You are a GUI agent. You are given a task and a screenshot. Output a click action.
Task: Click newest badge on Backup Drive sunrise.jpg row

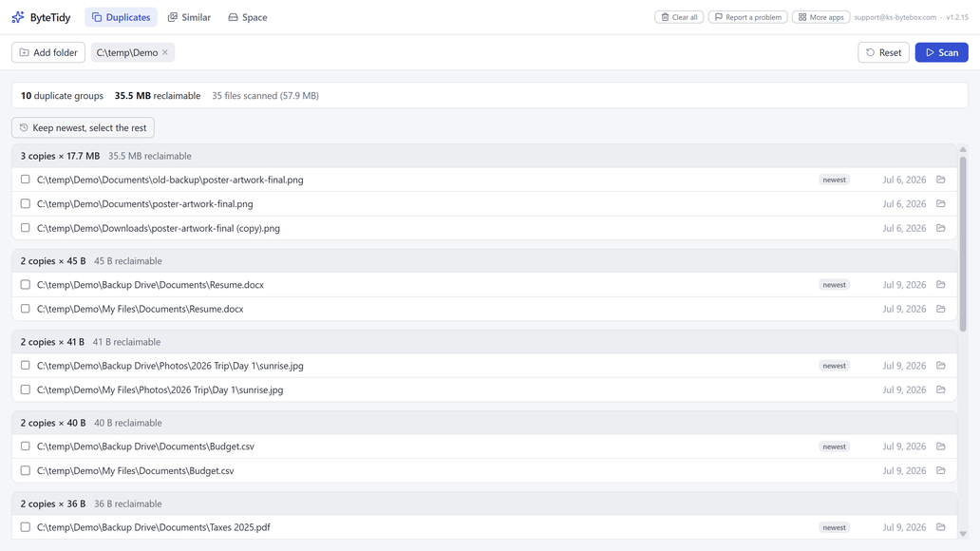point(834,365)
